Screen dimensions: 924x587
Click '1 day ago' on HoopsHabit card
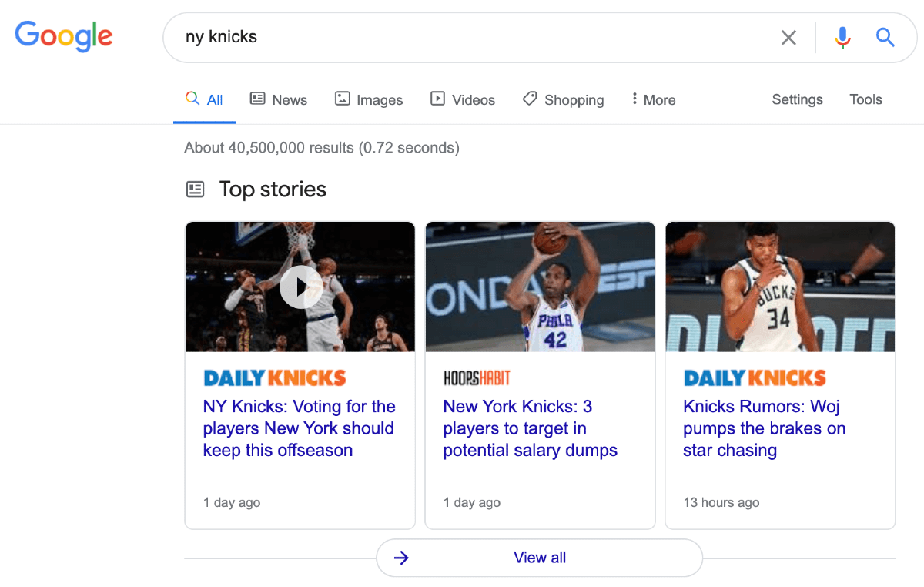pyautogui.click(x=472, y=502)
